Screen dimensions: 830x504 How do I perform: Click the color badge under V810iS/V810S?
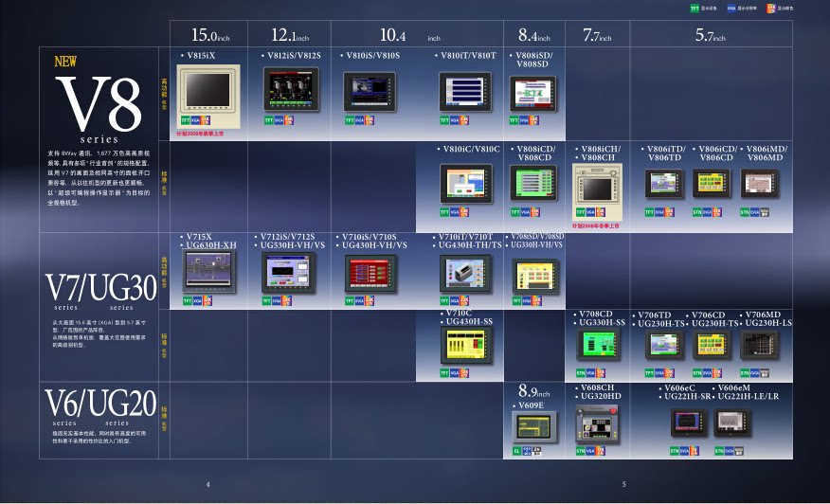coord(369,120)
